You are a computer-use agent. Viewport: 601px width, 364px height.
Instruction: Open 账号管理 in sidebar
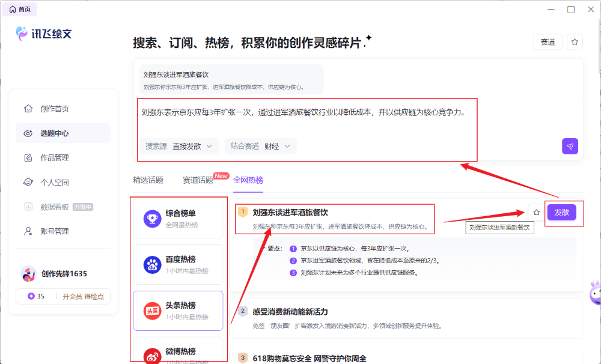(55, 231)
